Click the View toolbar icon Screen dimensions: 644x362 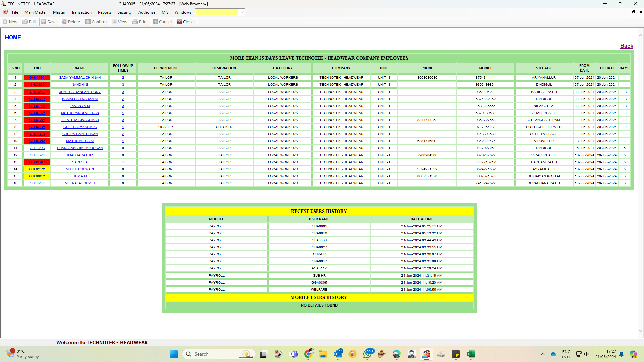click(x=120, y=22)
